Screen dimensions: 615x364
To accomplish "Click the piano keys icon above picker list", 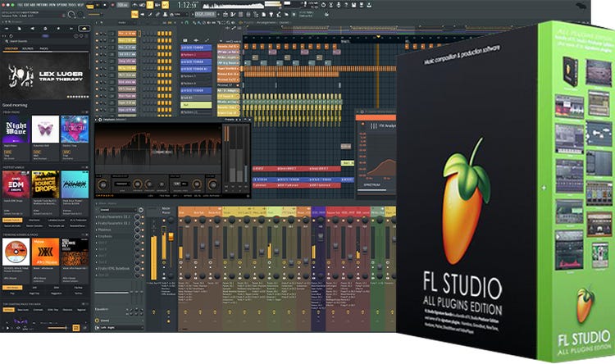I will 185,40.
